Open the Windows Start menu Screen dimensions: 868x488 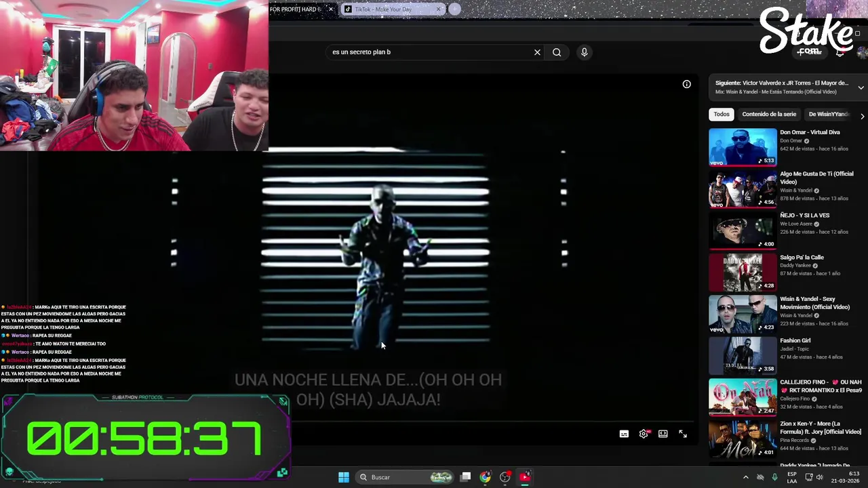344,477
